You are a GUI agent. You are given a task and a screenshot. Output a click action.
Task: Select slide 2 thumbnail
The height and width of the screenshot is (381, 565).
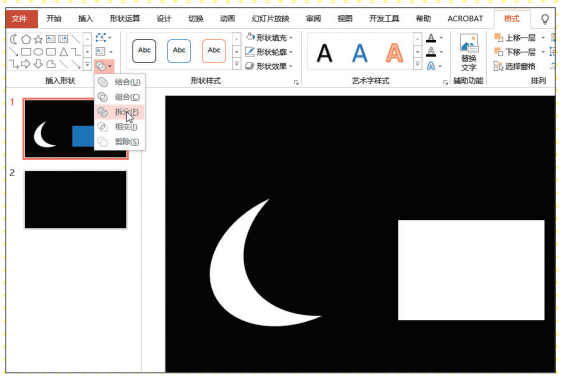pos(76,199)
